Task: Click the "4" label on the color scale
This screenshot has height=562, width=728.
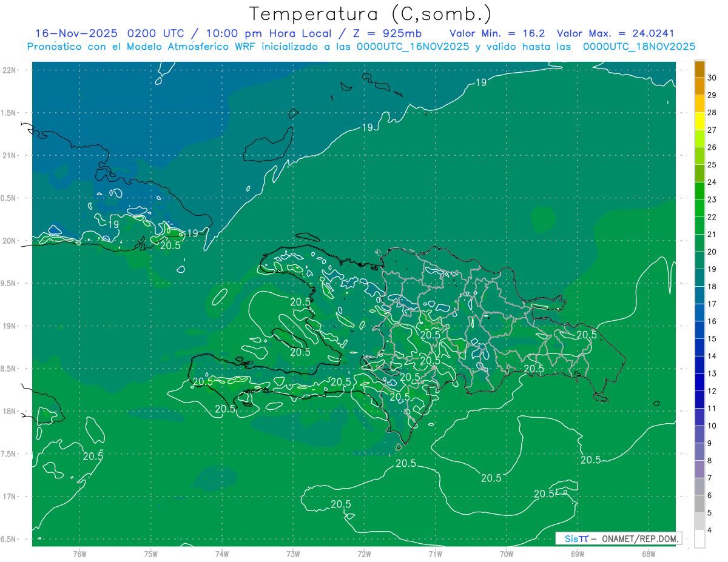Action: pos(710,530)
